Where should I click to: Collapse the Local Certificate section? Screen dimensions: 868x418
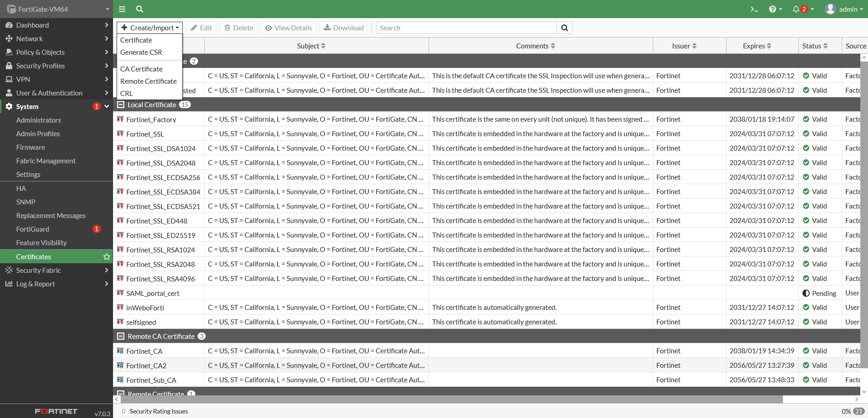pyautogui.click(x=120, y=104)
